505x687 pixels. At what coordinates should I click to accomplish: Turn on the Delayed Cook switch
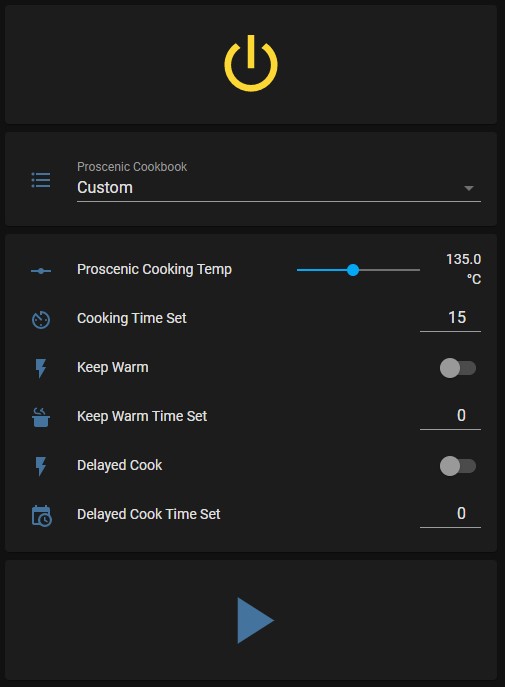(x=458, y=466)
